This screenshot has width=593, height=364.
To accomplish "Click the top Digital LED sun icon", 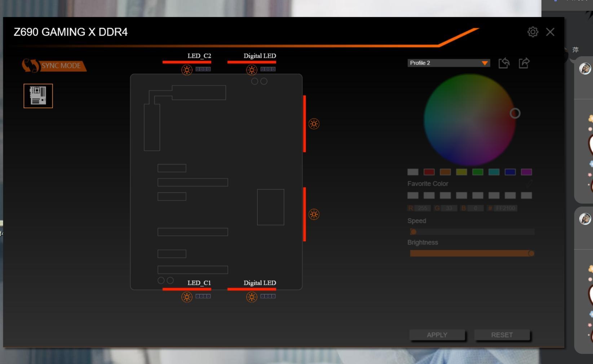I will [252, 70].
